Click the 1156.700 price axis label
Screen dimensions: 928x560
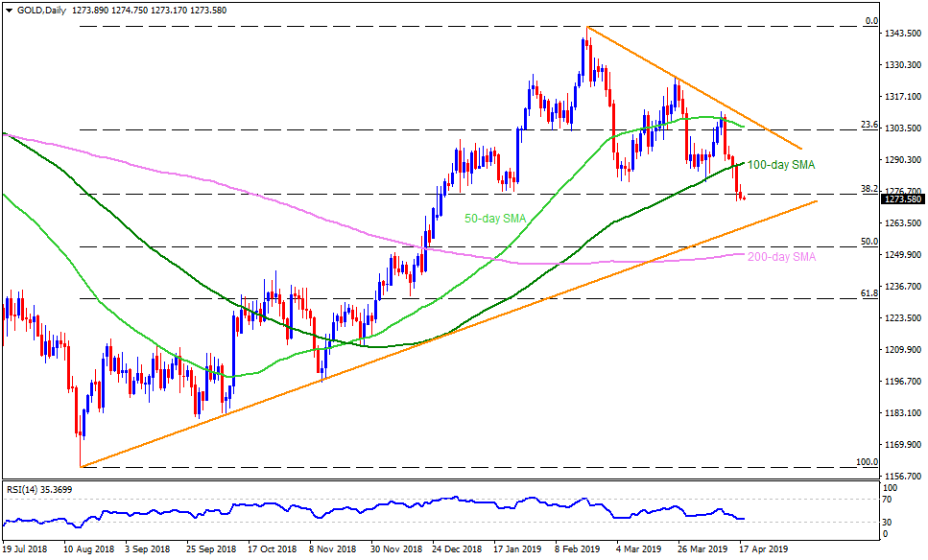pos(904,477)
